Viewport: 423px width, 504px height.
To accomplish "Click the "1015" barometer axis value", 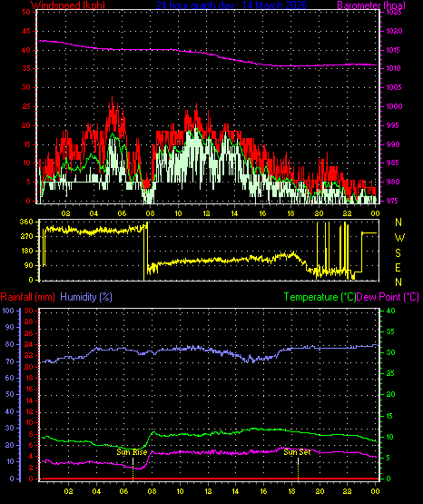I will pyautogui.click(x=394, y=50).
